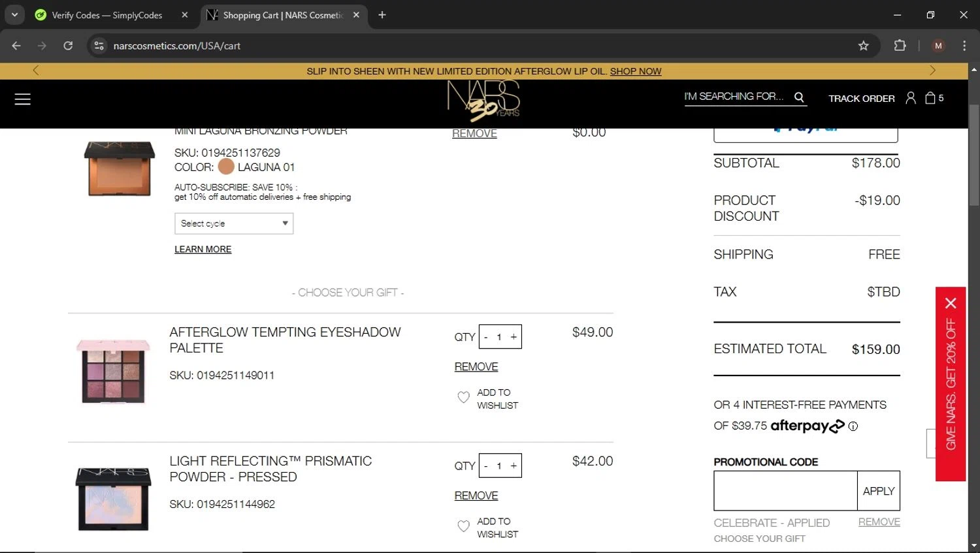The height and width of the screenshot is (553, 980).
Task: Click Track Order link
Action: click(862, 99)
